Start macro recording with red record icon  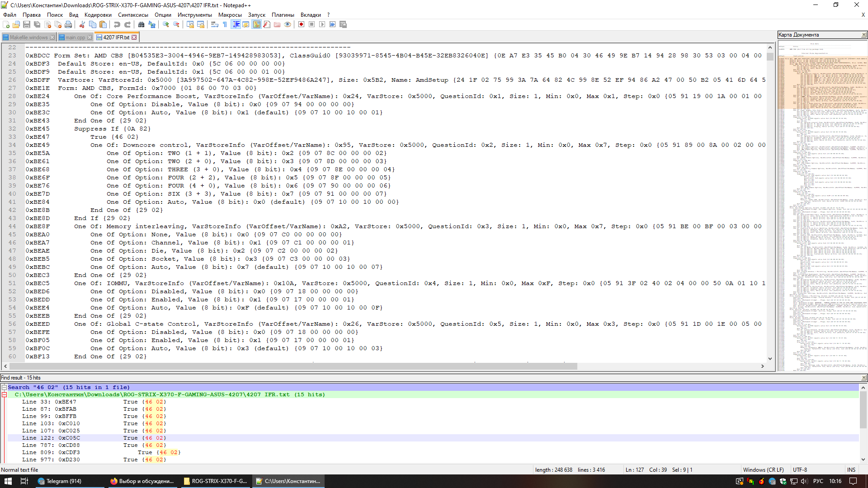(301, 24)
